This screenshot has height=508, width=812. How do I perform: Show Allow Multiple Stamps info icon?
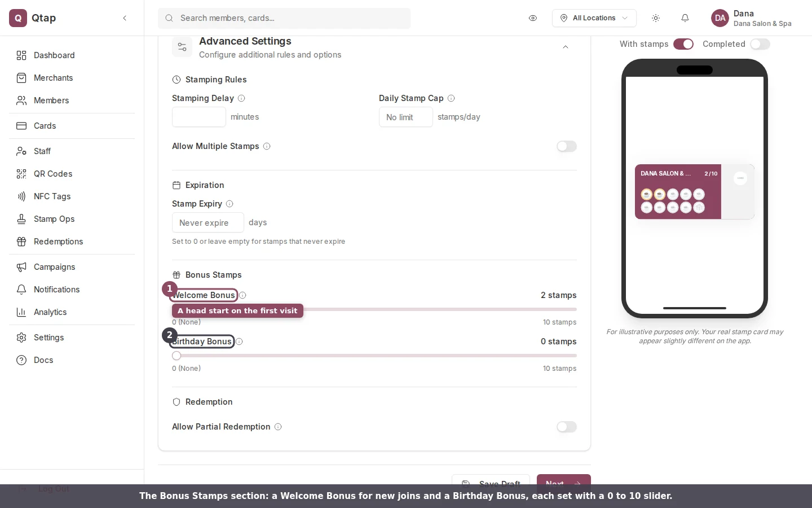point(267,146)
